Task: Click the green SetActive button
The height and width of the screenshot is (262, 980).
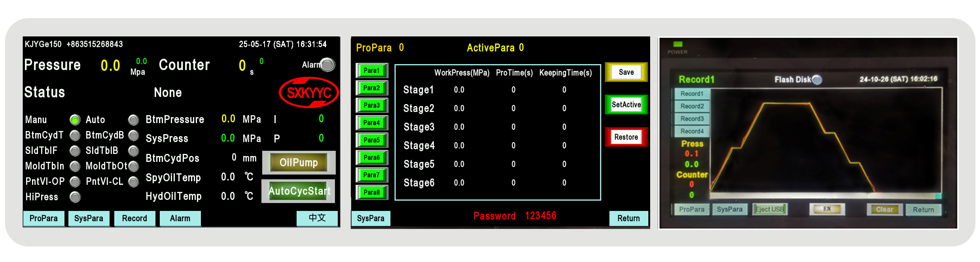Action: point(626,104)
